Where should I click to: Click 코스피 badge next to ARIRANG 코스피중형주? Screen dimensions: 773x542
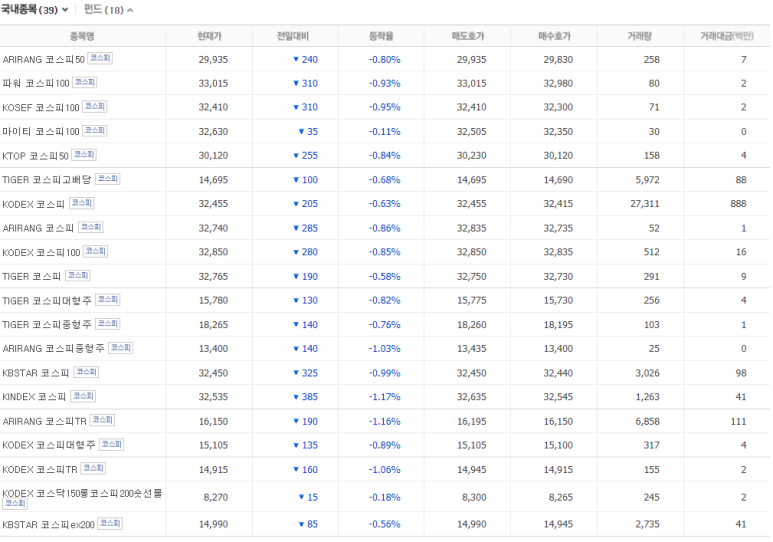click(x=121, y=348)
